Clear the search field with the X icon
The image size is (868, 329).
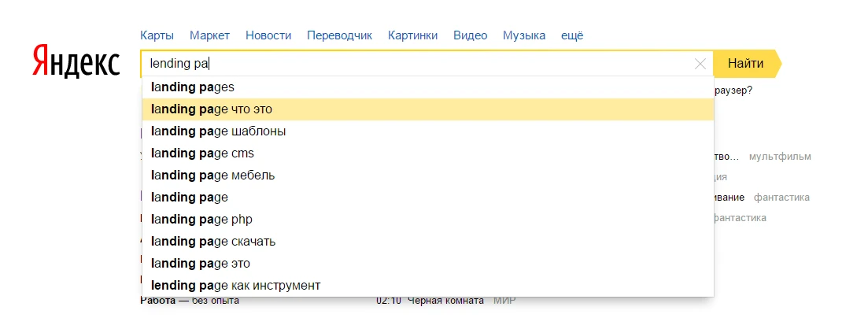tap(700, 64)
